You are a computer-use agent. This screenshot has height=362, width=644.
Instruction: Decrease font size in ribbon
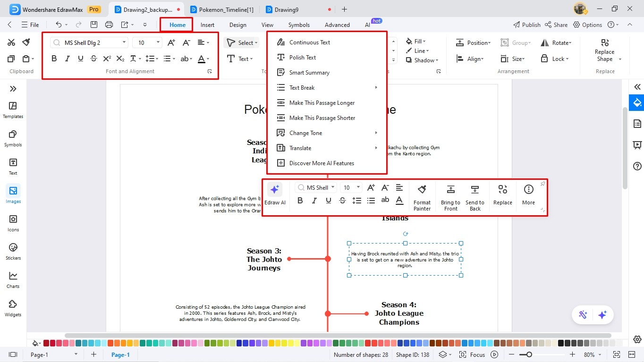186,42
